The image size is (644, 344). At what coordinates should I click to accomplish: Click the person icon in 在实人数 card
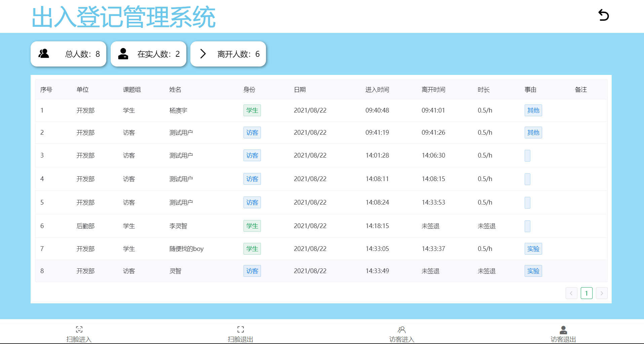point(123,54)
